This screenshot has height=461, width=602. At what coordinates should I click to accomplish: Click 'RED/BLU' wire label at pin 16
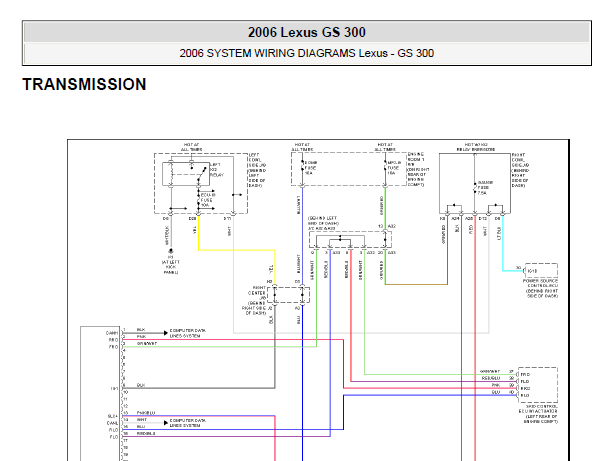146,433
